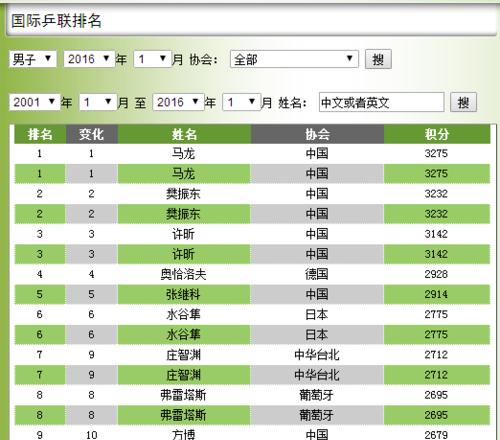Click the 变化 column header
Screen dimensions: 500x440
click(x=92, y=134)
